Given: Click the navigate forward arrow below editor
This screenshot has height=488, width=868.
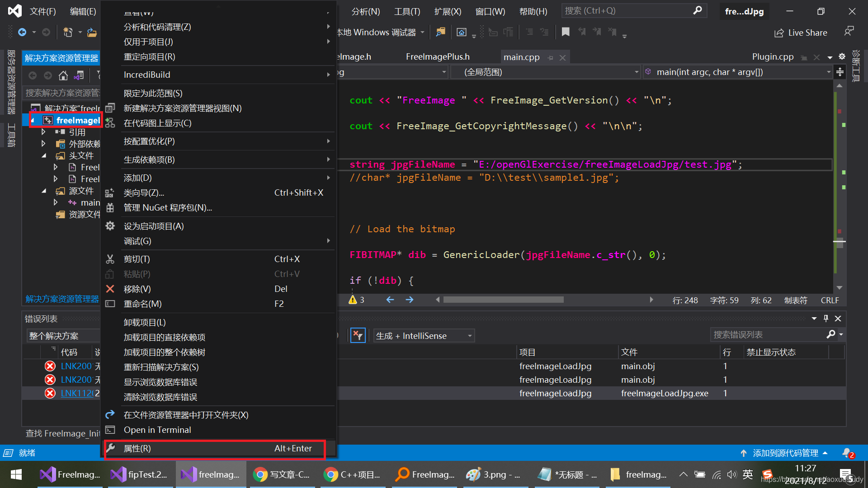Looking at the screenshot, I should 410,300.
